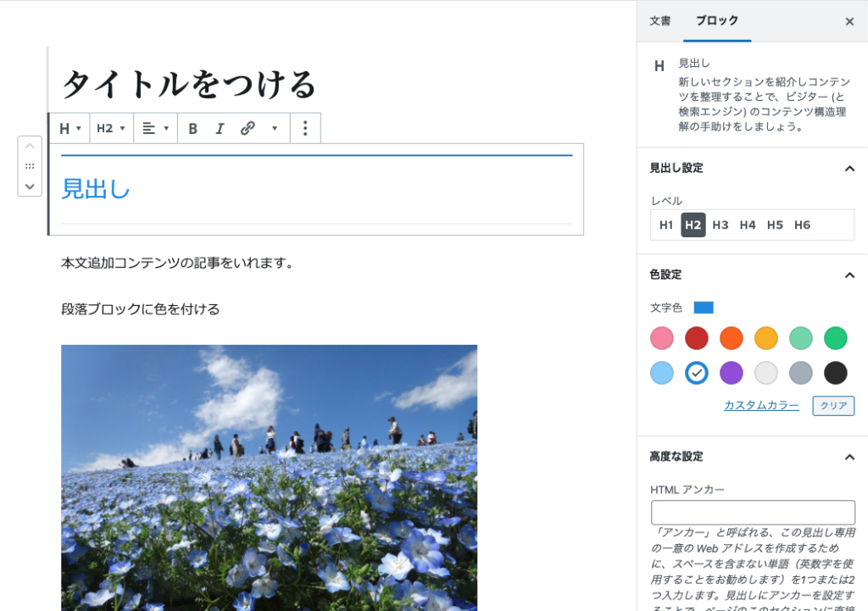Screen dimensions: 868x611
Task: Set heading level to H6
Action: [802, 225]
